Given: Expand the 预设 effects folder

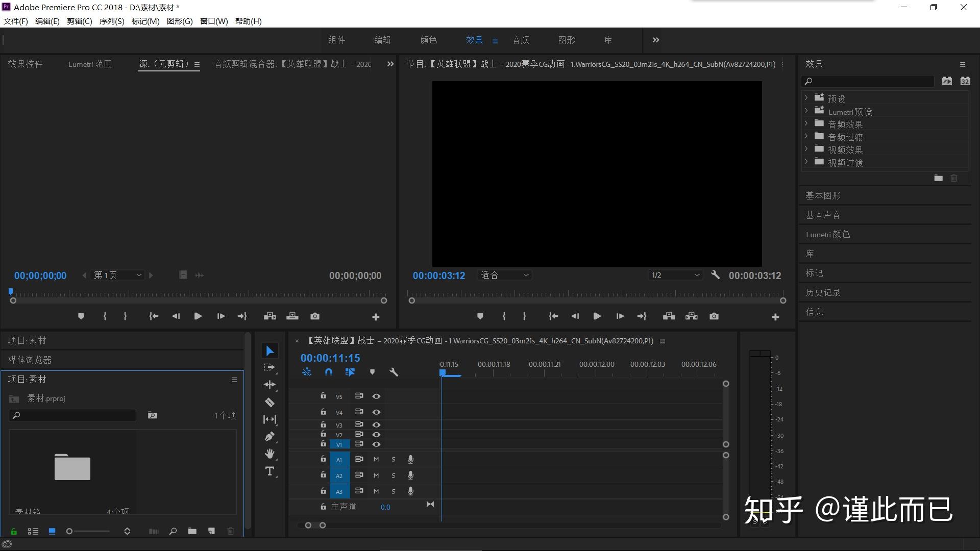Looking at the screenshot, I should [806, 97].
